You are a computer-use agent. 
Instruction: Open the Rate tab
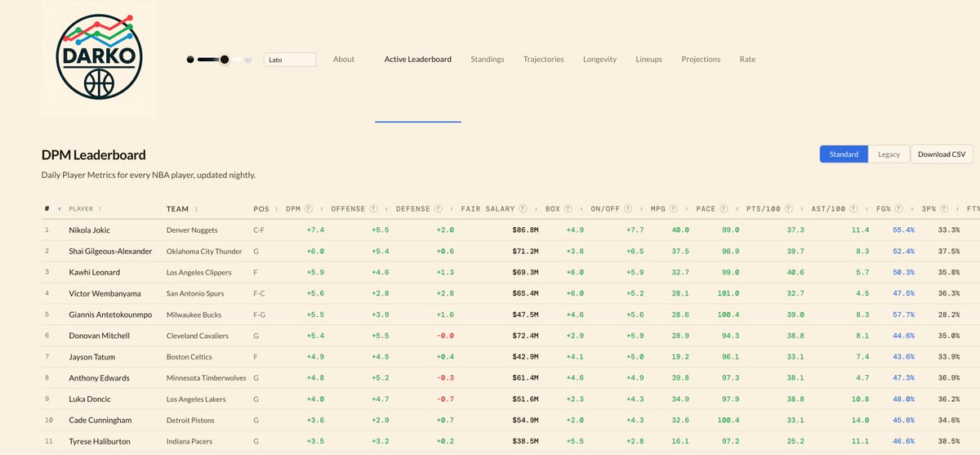pos(747,60)
